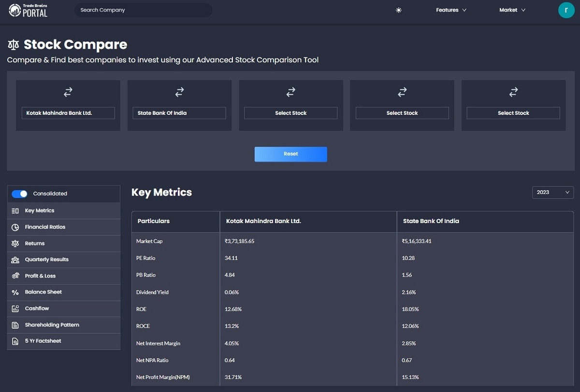
Task: Open the Balance Sheet section
Action: tap(64, 293)
